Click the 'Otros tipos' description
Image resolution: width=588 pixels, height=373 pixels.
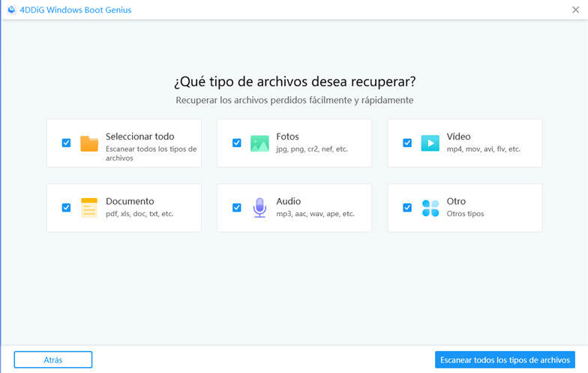coord(465,214)
